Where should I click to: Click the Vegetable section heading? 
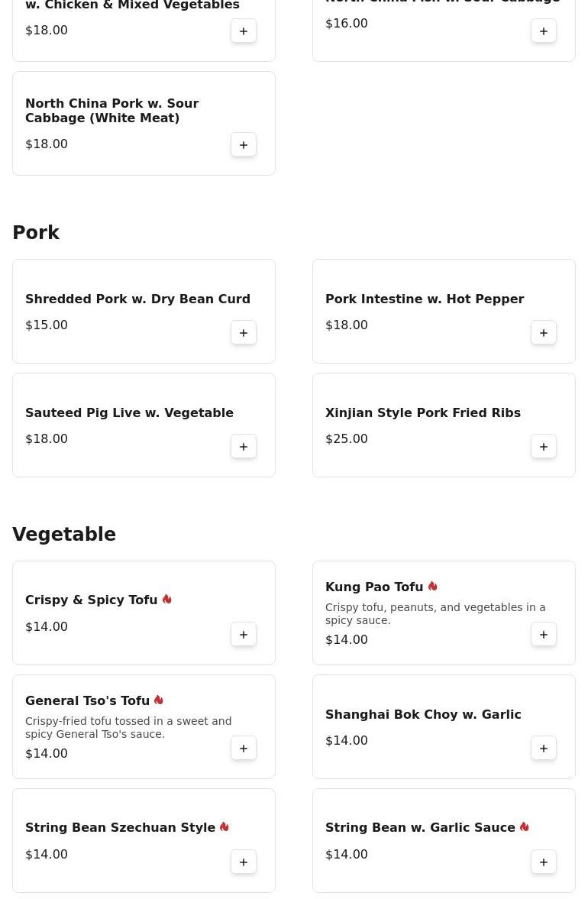coord(64,535)
